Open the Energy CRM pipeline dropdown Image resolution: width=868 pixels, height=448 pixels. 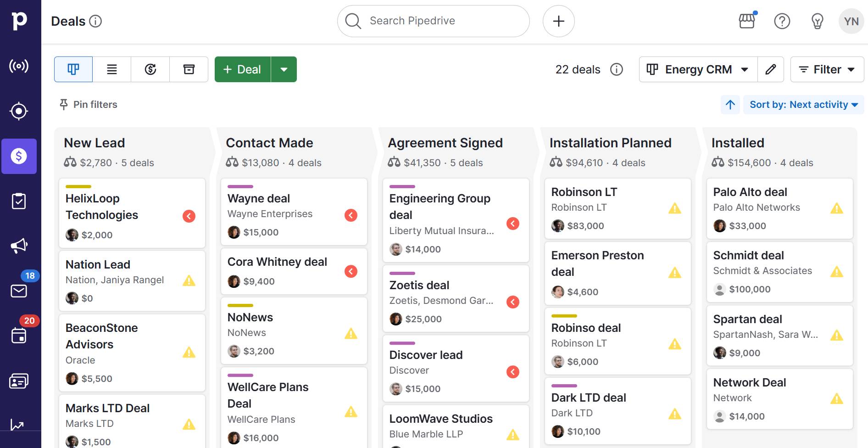tap(698, 69)
